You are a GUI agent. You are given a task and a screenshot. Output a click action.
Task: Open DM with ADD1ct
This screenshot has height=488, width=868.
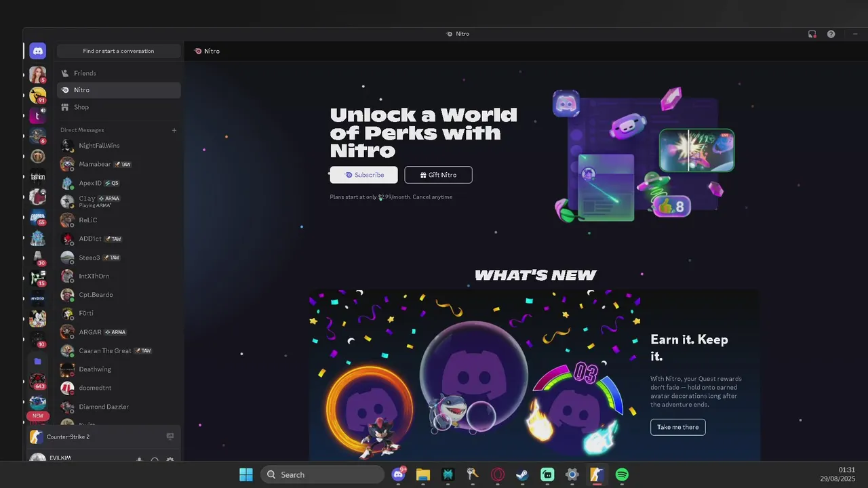pyautogui.click(x=119, y=239)
